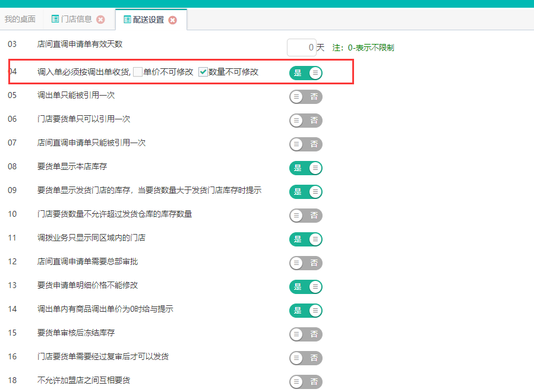Turn off 要货单显示发货门店的库存 toggle
Screen dimensions: 534x392
point(306,192)
